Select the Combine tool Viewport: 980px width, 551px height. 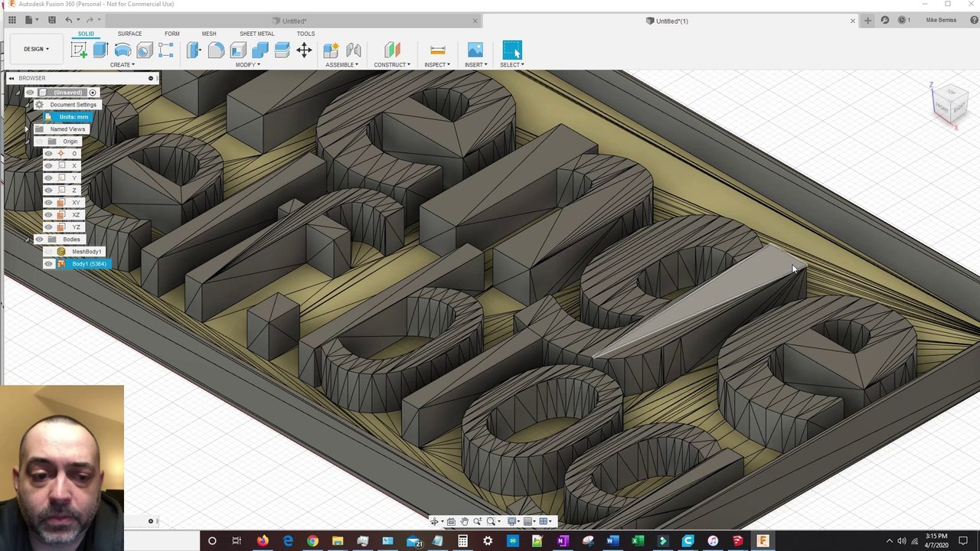(x=260, y=51)
